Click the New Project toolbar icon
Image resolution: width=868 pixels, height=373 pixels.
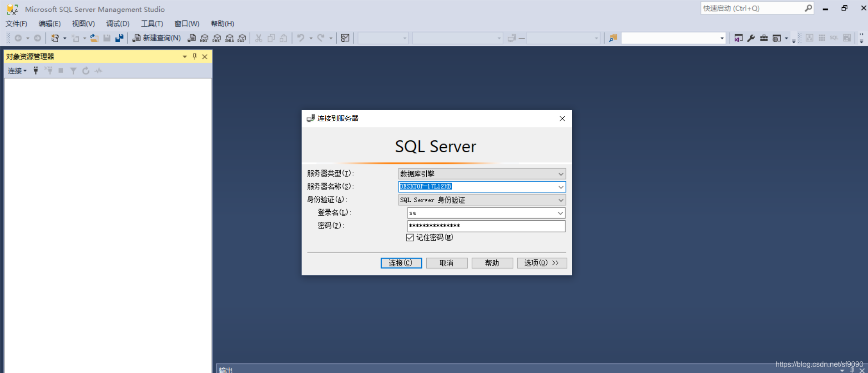point(55,38)
